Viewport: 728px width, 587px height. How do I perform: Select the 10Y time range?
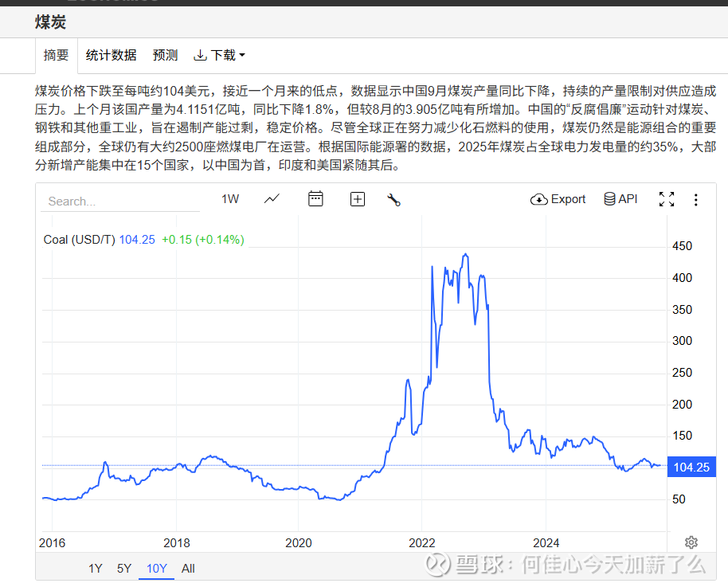pos(156,569)
